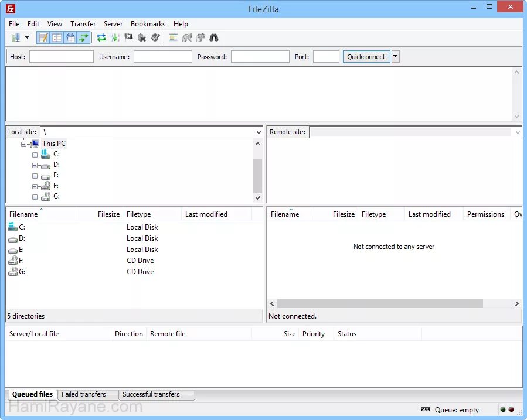The width and height of the screenshot is (527, 420).
Task: Select This PC in local tree
Action: (54, 144)
